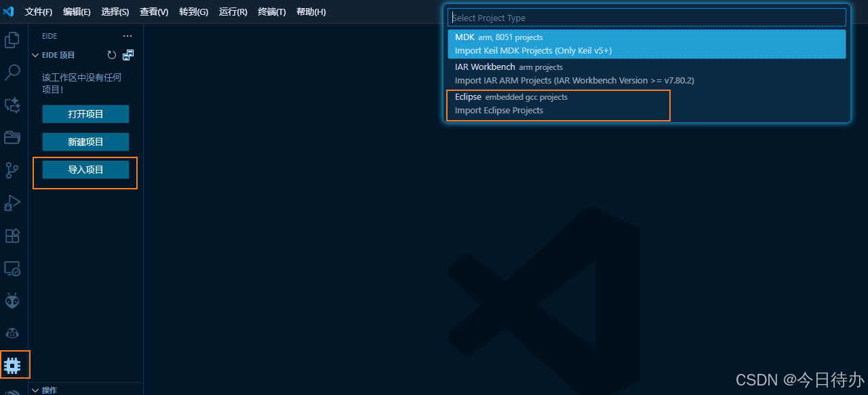
Task: Open the 帮助(H) menu
Action: pyautogui.click(x=311, y=12)
